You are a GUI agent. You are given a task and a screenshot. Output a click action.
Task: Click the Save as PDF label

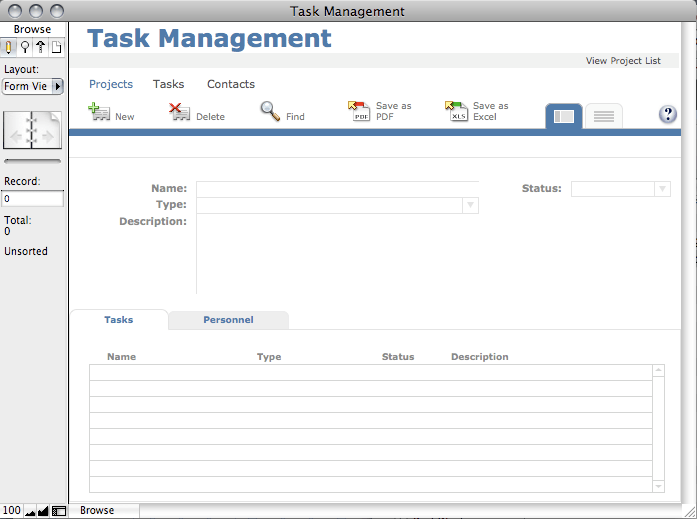[393, 111]
